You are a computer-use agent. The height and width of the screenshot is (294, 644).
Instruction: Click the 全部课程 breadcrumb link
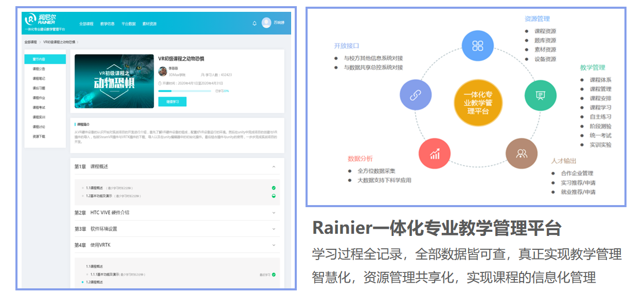pyautogui.click(x=31, y=42)
